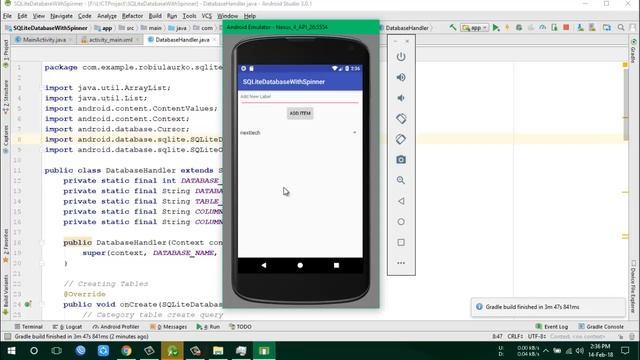Toggle the Build Variants side panel
The width and height of the screenshot is (640, 360).
6,295
